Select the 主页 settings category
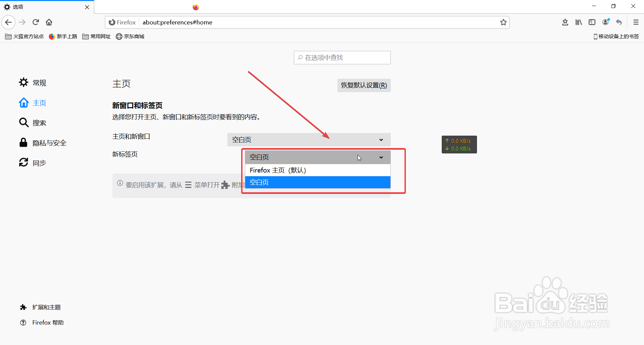The image size is (644, 345). click(33, 103)
